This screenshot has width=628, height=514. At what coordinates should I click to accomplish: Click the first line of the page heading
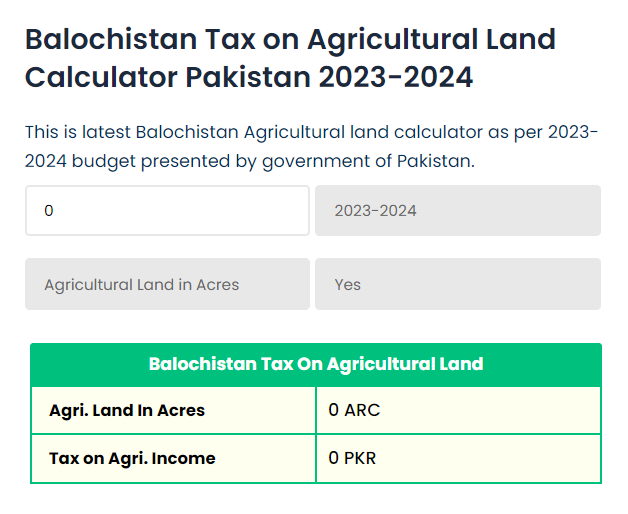tap(290, 39)
